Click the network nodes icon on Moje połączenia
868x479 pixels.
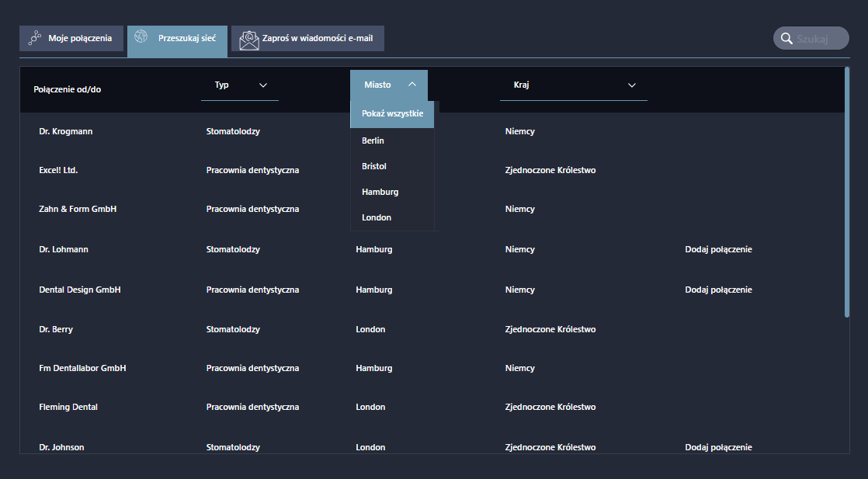point(34,38)
